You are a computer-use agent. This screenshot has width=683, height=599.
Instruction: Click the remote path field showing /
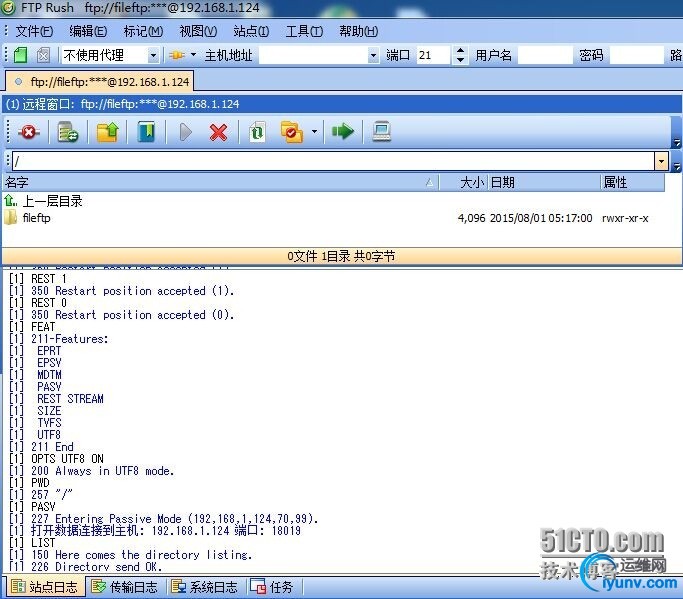pos(333,162)
